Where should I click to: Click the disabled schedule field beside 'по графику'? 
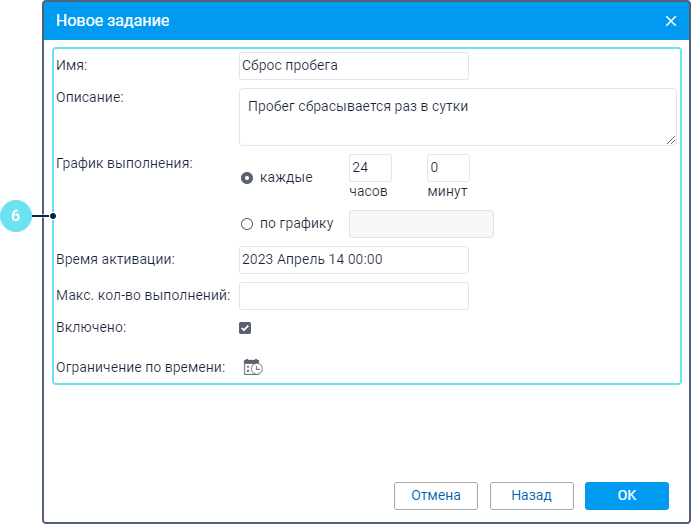tap(421, 224)
